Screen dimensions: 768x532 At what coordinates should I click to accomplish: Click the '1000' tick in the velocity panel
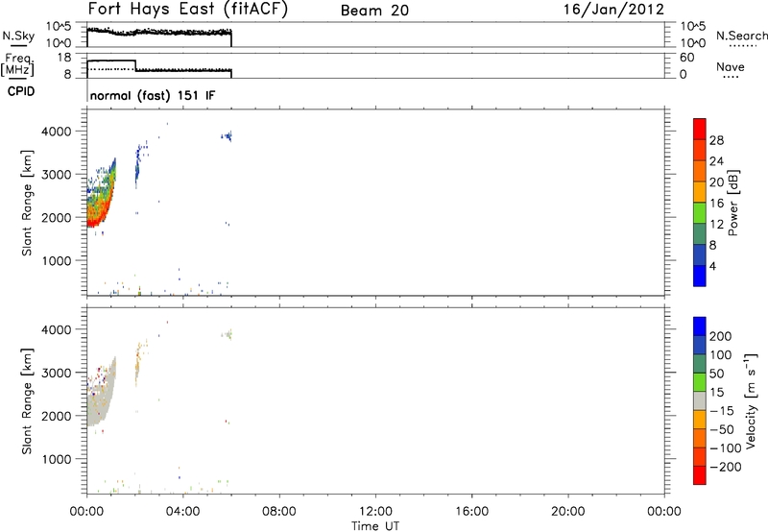(56, 459)
